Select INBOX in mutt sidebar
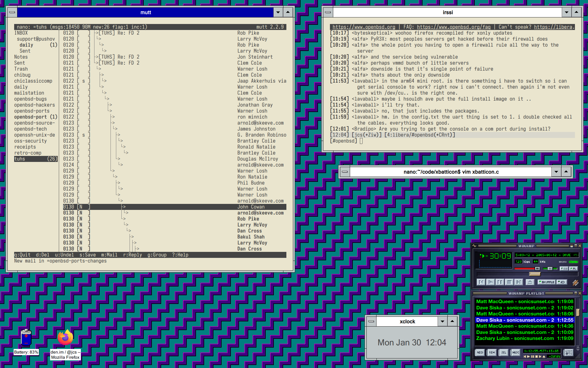The image size is (588, 368). coord(21,33)
